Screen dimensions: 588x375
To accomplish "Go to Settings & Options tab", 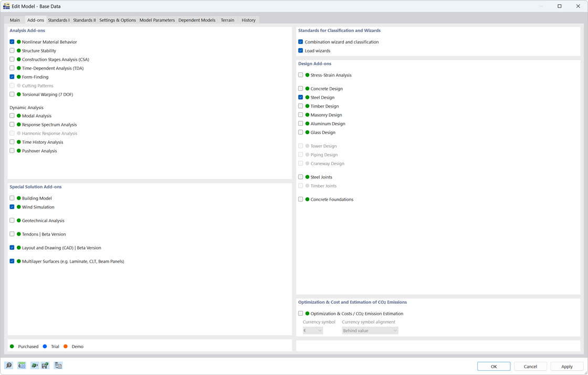I will click(x=118, y=20).
